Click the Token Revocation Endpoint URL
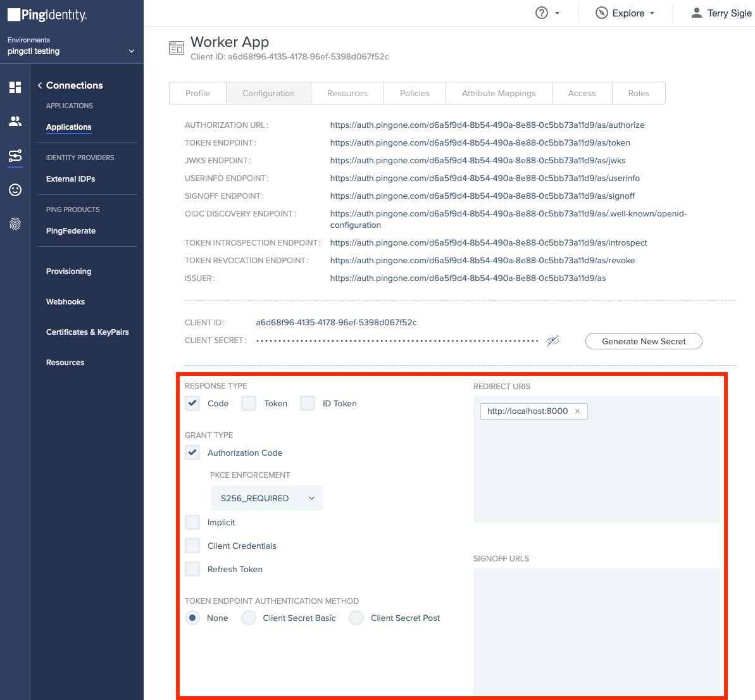755x700 pixels. pos(482,261)
